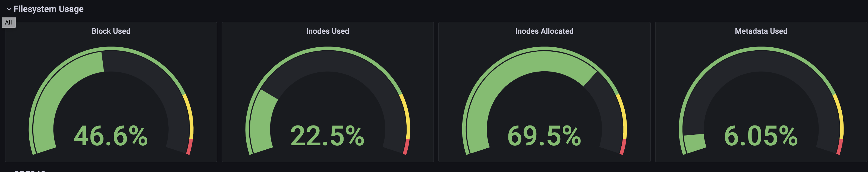Click the 46.6% Block Used value
The height and width of the screenshot is (172, 868).
tap(111, 136)
